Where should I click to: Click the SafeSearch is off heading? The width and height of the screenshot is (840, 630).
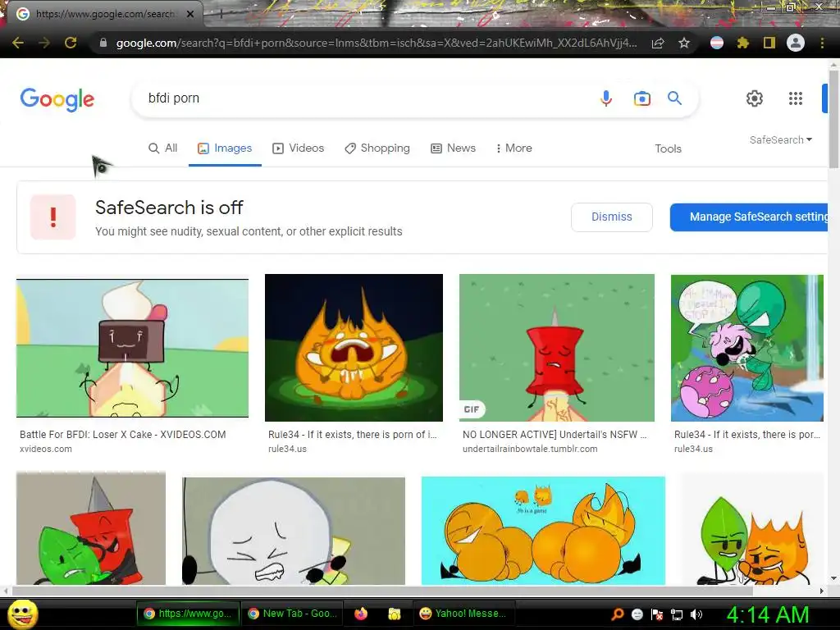coord(169,208)
